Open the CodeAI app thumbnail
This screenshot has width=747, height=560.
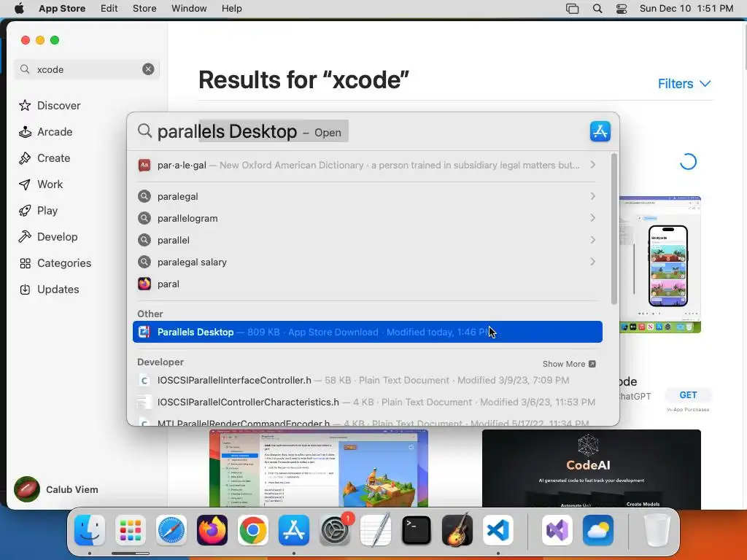pyautogui.click(x=591, y=469)
